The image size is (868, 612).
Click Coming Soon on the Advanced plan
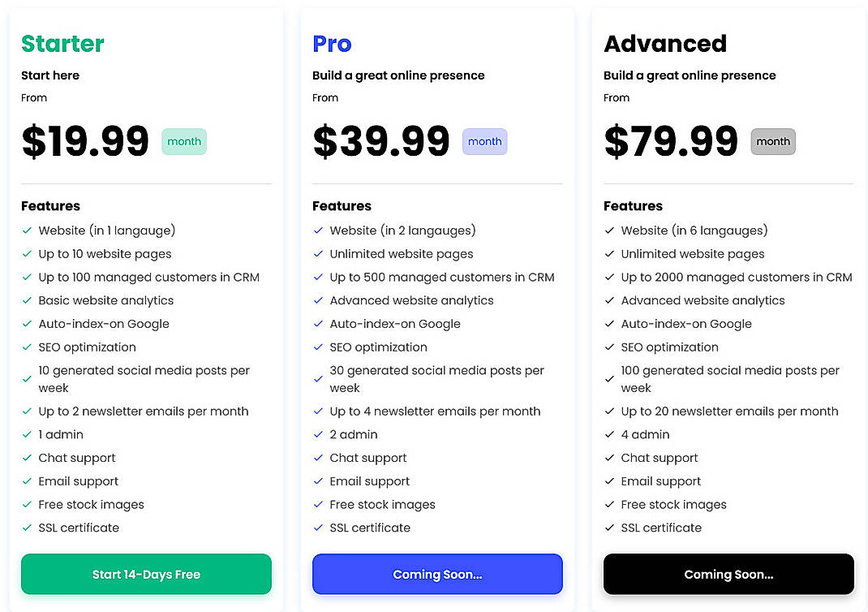(728, 574)
